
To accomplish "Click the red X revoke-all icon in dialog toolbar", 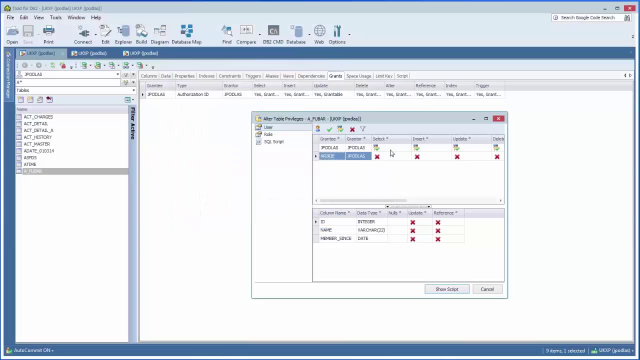I will pyautogui.click(x=352, y=129).
